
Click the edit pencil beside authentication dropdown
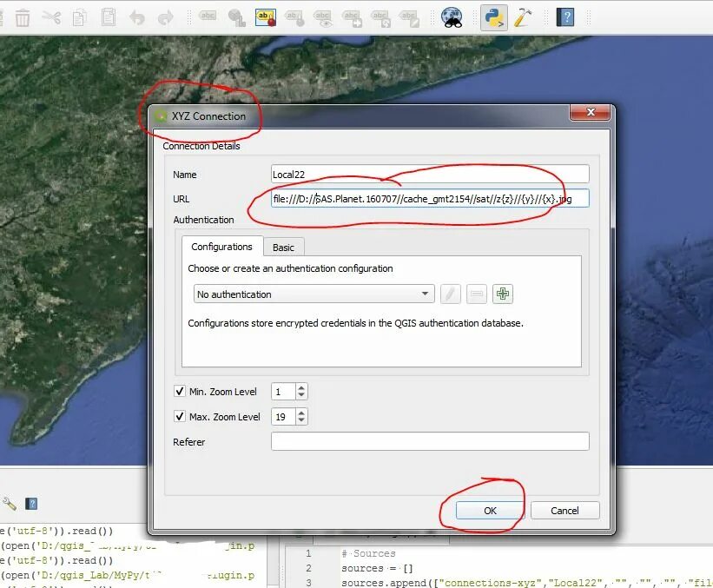point(450,294)
